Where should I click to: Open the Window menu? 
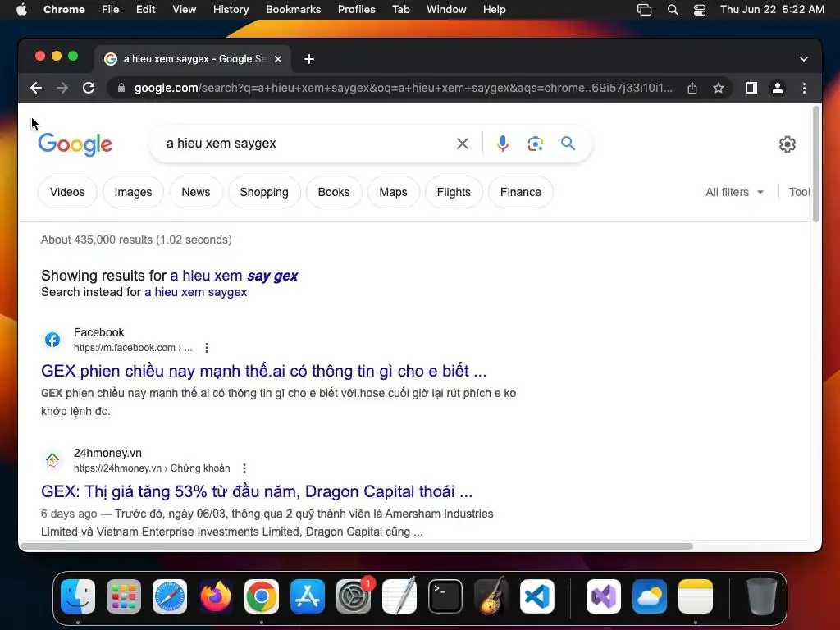coord(446,10)
